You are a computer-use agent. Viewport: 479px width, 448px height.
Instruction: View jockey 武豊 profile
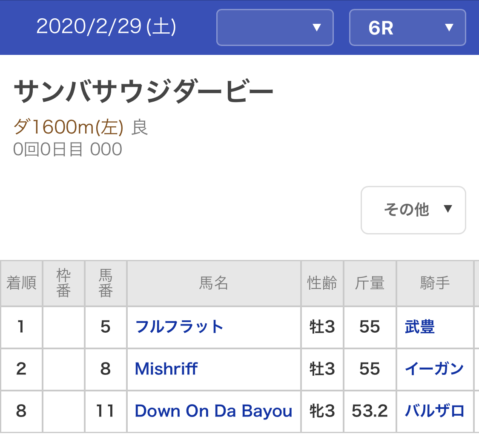pos(420,327)
